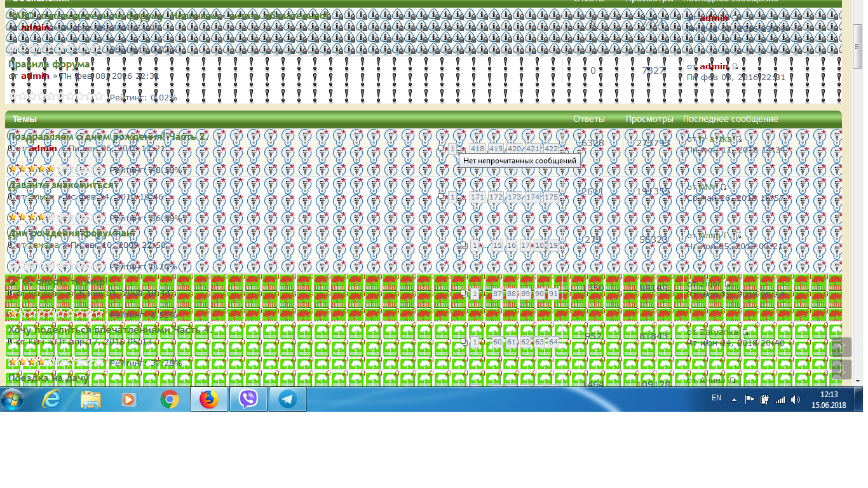Go to page 91 of the sport topic
The image size is (868, 488).
coord(553,294)
